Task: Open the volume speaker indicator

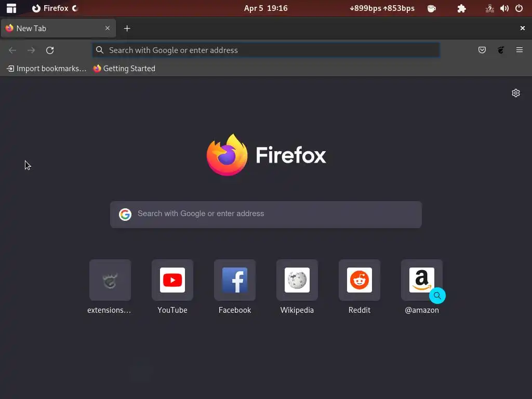Action: (x=504, y=8)
